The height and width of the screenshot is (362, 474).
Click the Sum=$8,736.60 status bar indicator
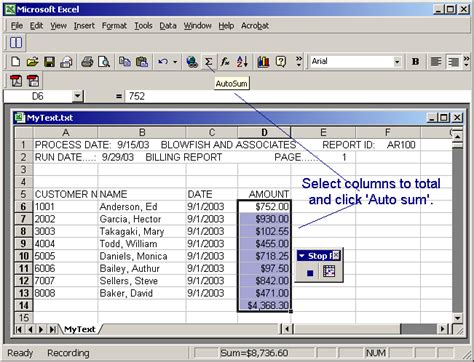[x=254, y=353]
